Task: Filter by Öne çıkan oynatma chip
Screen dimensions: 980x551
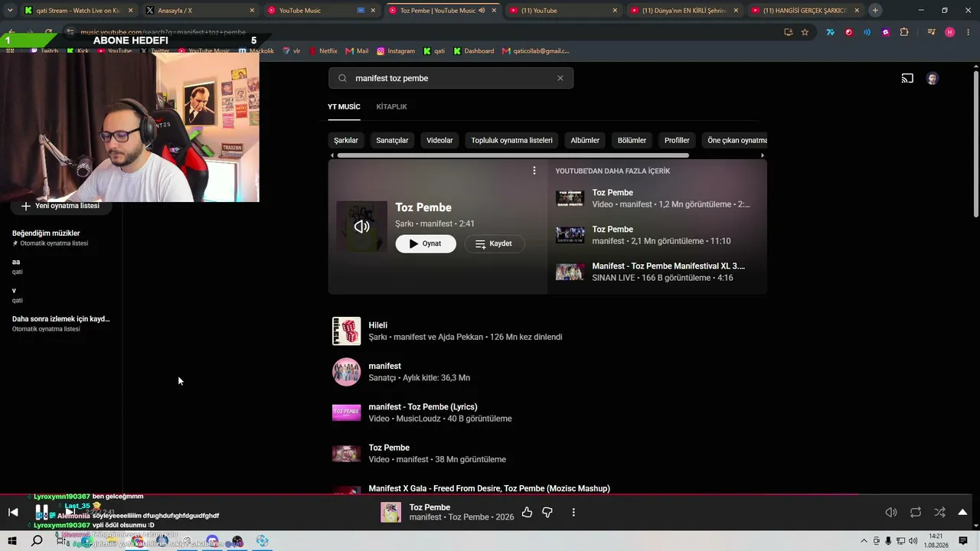Action: coord(737,141)
